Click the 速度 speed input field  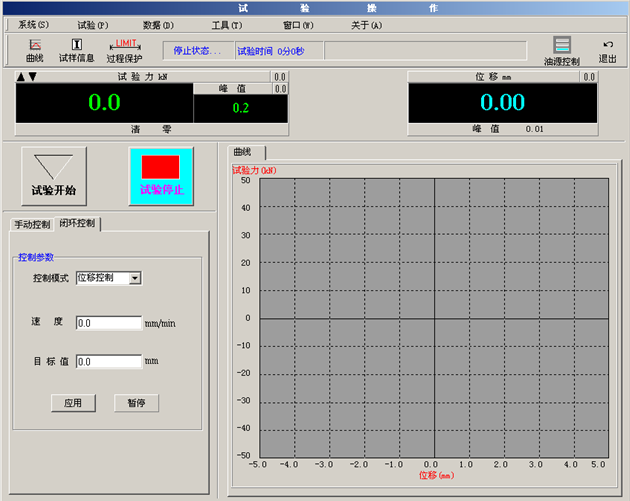108,323
